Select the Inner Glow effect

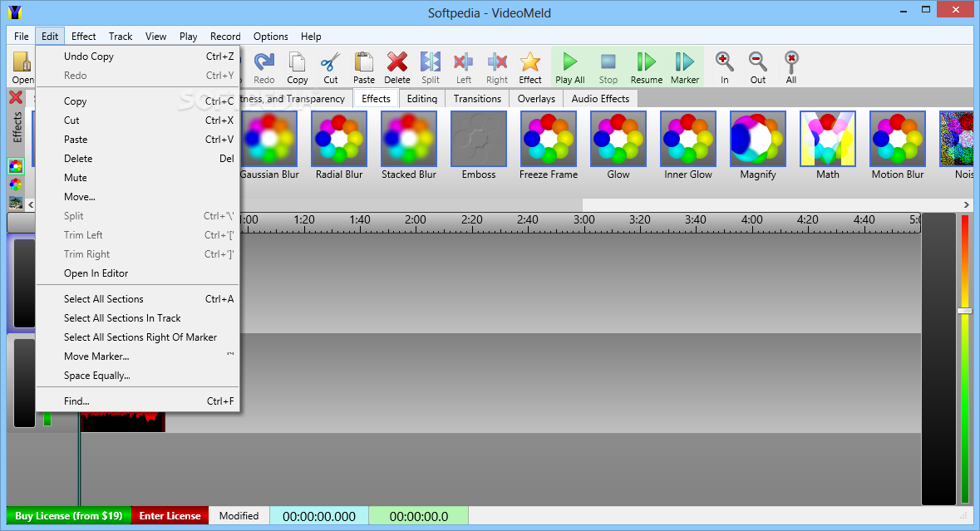pyautogui.click(x=688, y=146)
